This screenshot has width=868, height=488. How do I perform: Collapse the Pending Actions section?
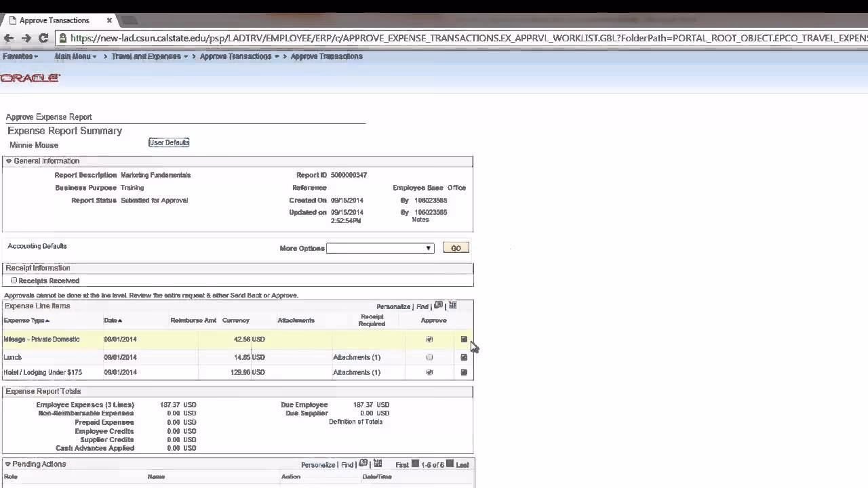[8, 464]
